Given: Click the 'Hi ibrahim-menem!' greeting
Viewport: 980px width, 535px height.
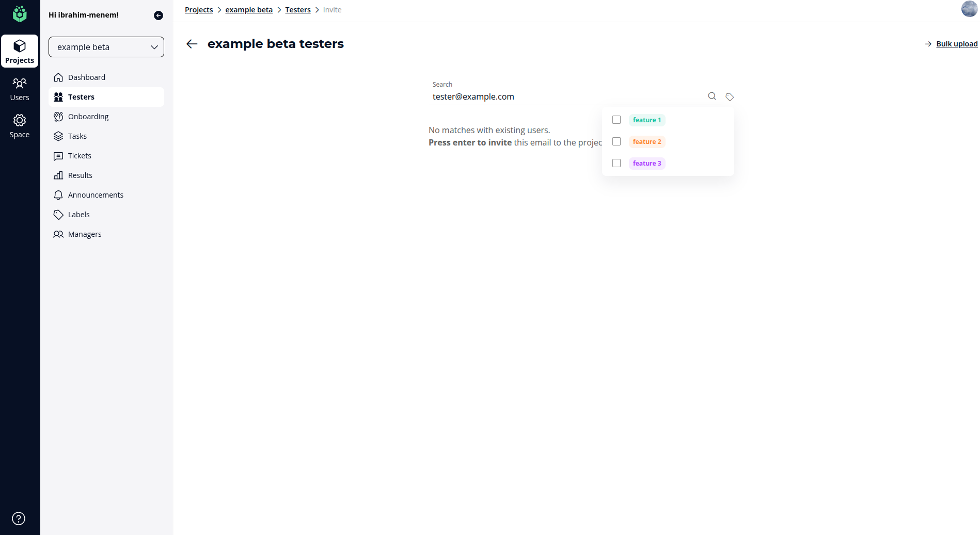Looking at the screenshot, I should click(84, 15).
